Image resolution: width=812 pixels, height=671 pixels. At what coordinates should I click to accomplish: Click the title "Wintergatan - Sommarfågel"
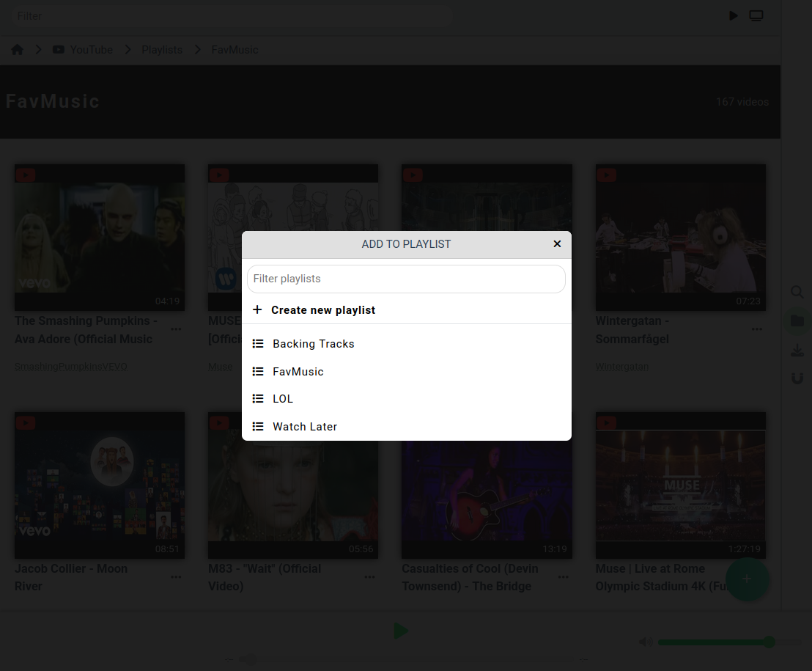[x=632, y=330]
